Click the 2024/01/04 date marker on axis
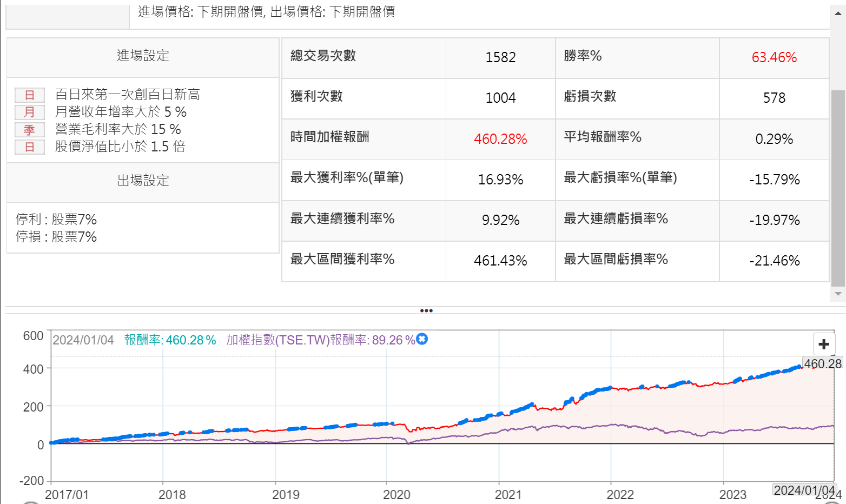Viewport: 846px width, 504px height. coord(804,490)
